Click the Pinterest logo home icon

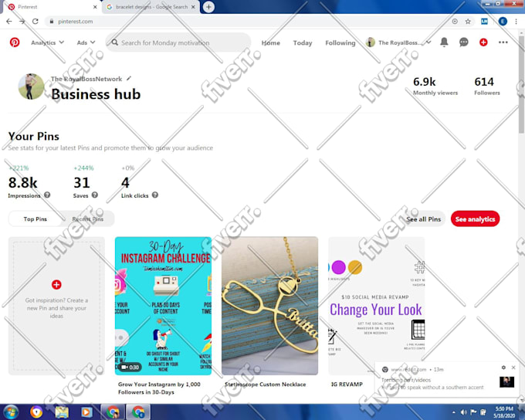(15, 42)
